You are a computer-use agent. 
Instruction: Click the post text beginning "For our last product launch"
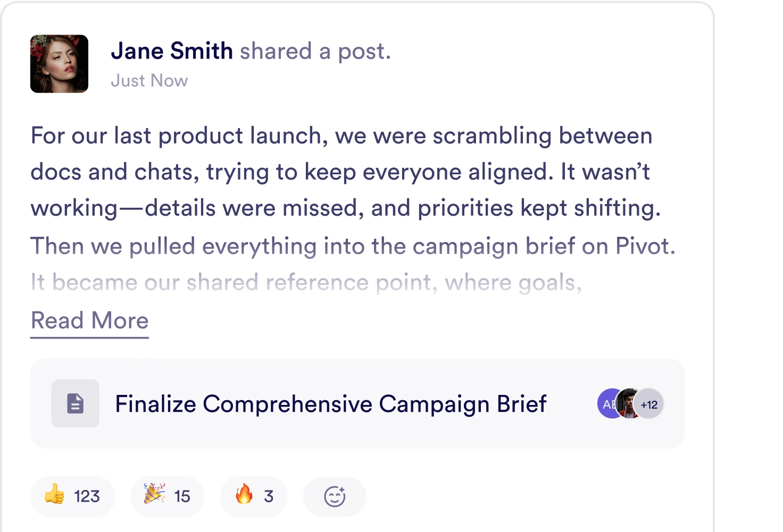point(341,136)
